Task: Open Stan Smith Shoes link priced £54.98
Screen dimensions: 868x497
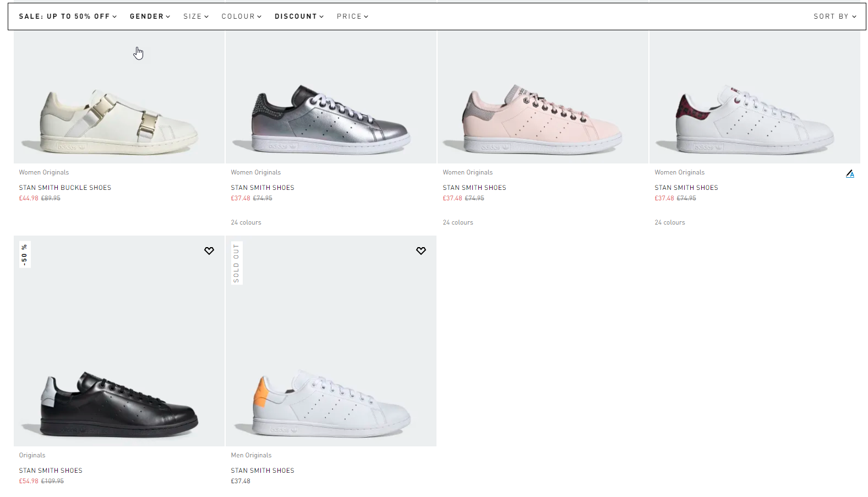Action: [x=51, y=471]
